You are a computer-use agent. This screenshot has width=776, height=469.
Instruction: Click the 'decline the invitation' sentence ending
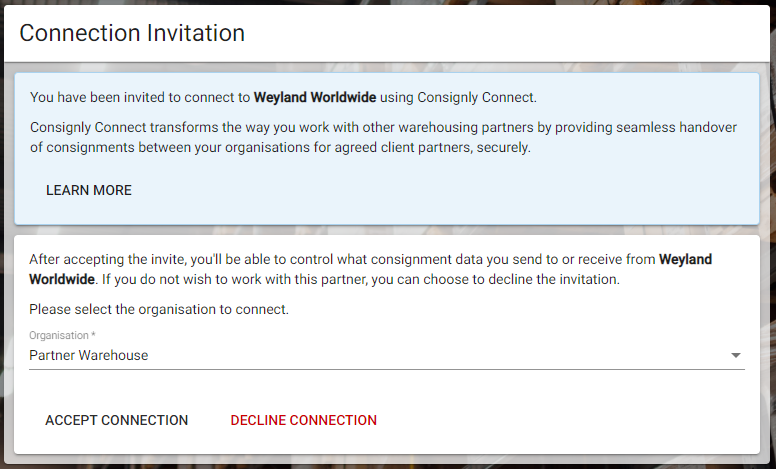click(x=554, y=280)
